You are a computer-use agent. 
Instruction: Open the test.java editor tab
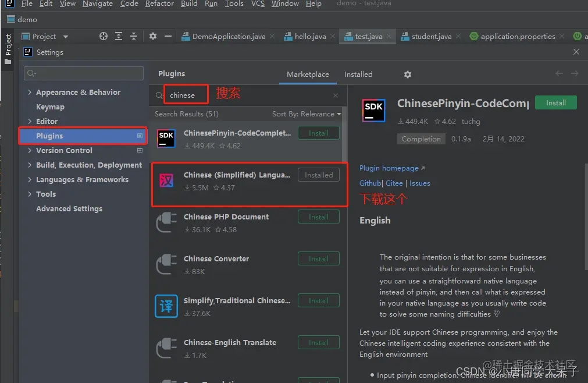[x=369, y=37]
